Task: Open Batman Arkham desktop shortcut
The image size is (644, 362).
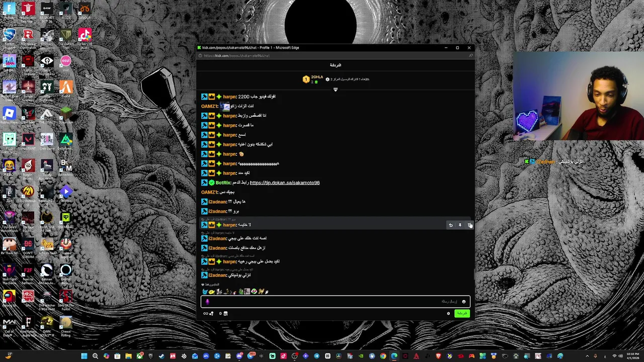Action: tap(47, 273)
